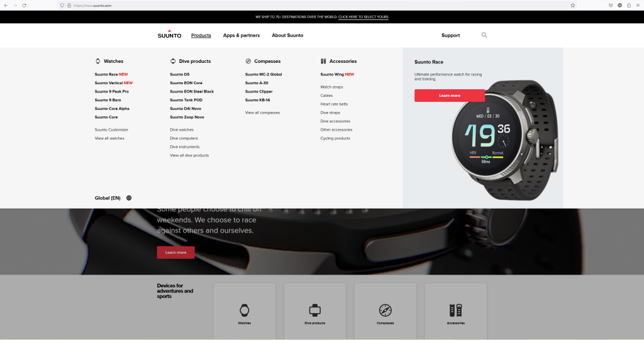This screenshot has height=340, width=644.
Task: Click the Learn more button for Suunto Race
Action: click(450, 96)
